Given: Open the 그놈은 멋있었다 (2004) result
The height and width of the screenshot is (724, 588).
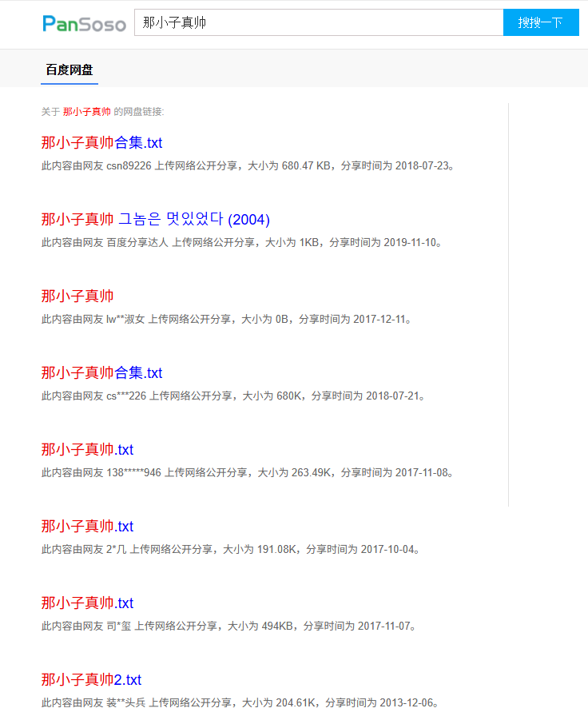Looking at the screenshot, I should point(156,220).
